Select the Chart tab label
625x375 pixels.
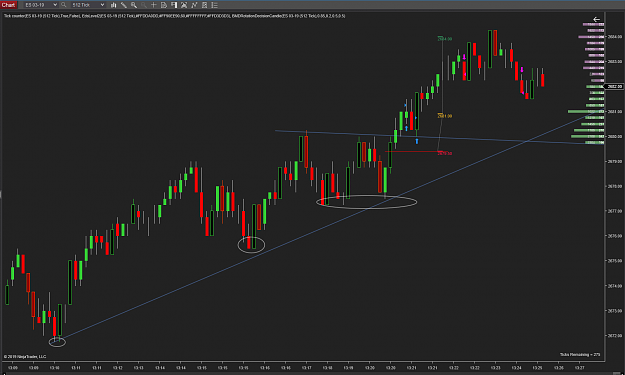click(x=8, y=5)
